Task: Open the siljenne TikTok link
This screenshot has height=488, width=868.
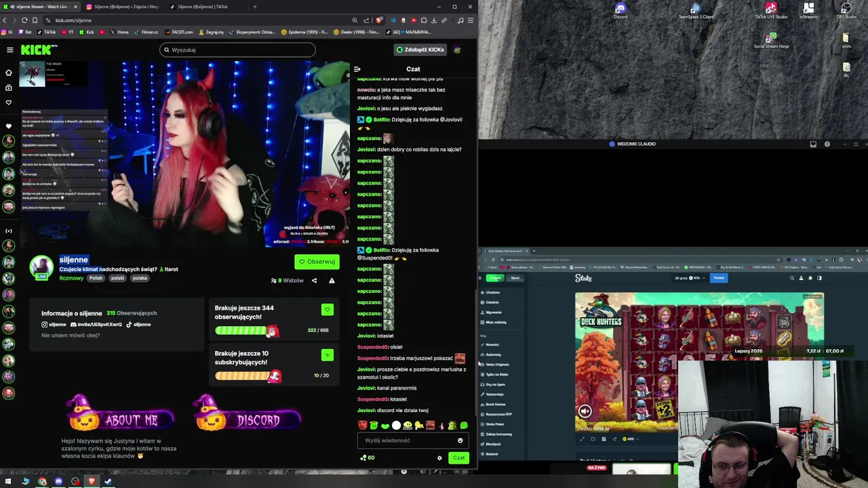Action: 138,325
